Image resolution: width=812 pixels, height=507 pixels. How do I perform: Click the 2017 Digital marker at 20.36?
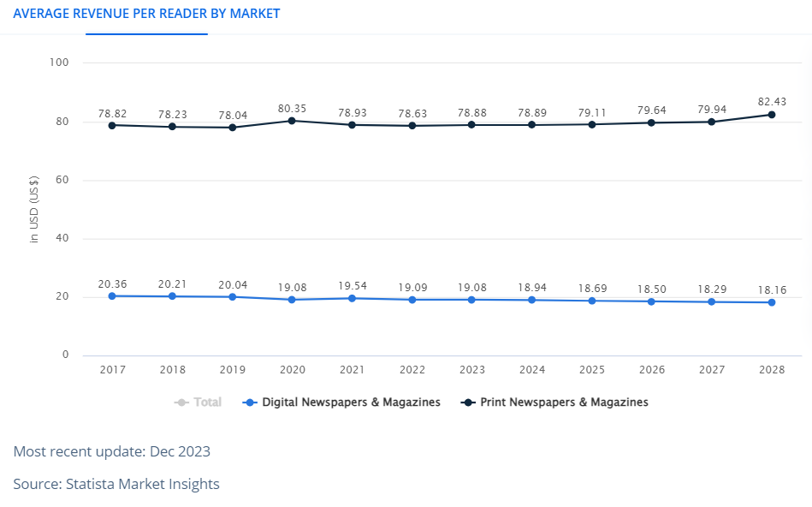[112, 295]
